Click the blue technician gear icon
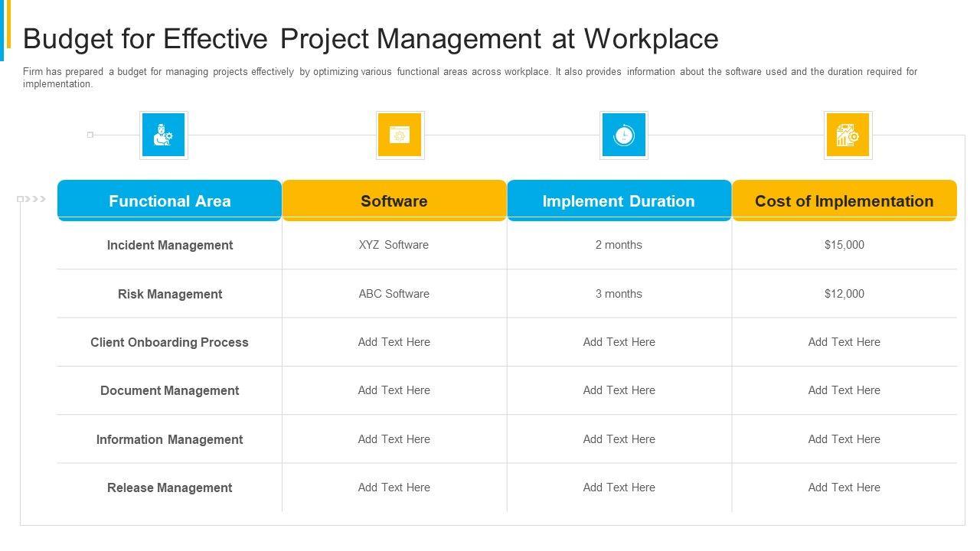The image size is (980, 551). tap(164, 135)
